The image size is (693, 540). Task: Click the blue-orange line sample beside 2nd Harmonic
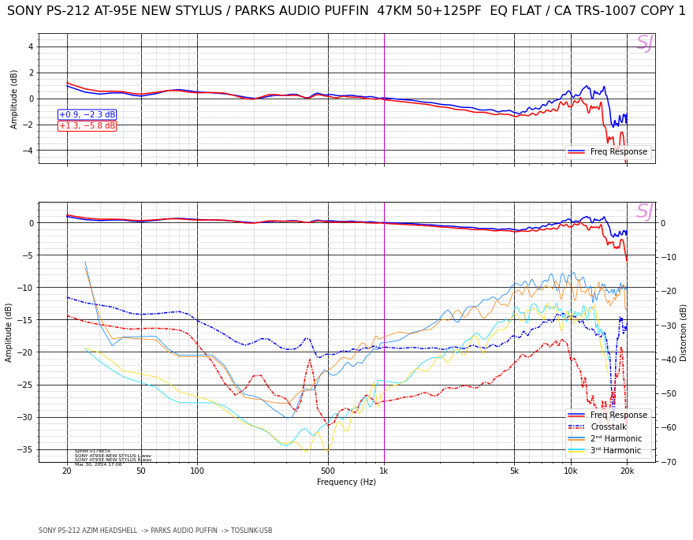click(576, 439)
